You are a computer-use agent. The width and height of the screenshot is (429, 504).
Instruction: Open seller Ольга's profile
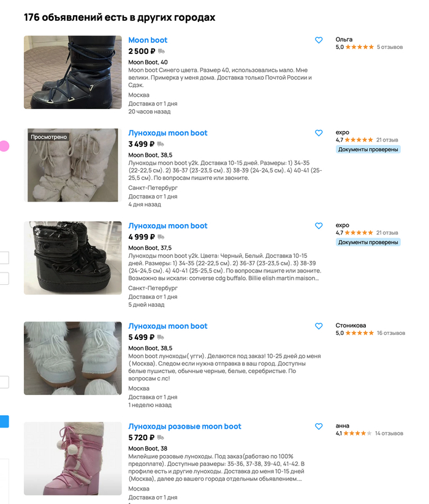coord(344,39)
